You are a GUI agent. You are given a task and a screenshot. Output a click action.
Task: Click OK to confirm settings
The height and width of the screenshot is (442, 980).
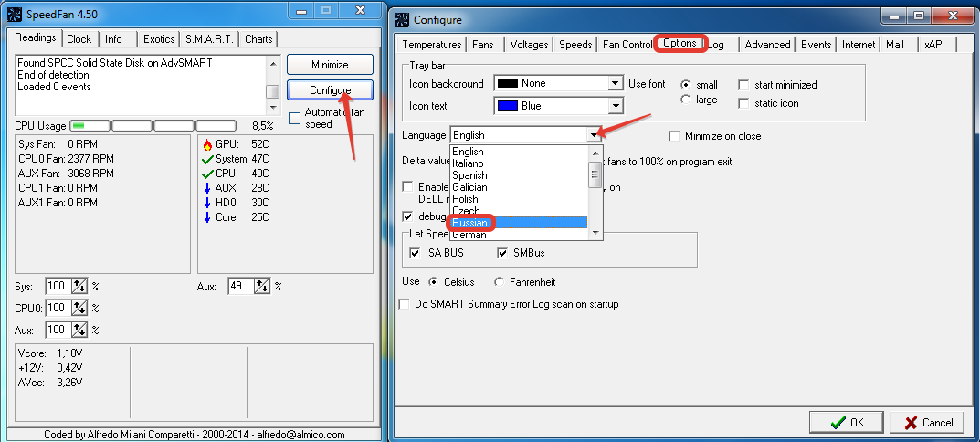pyautogui.click(x=846, y=423)
